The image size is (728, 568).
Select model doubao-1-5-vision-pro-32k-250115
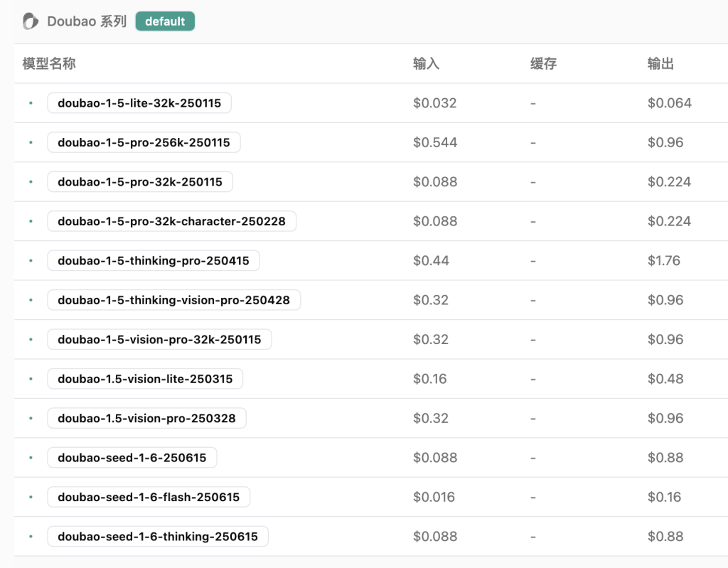coord(159,340)
